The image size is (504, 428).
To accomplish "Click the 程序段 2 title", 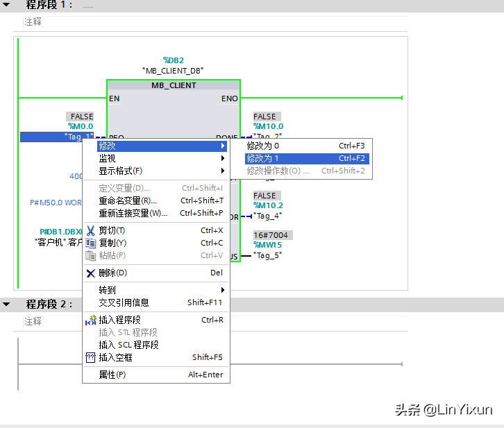I will click(49, 304).
